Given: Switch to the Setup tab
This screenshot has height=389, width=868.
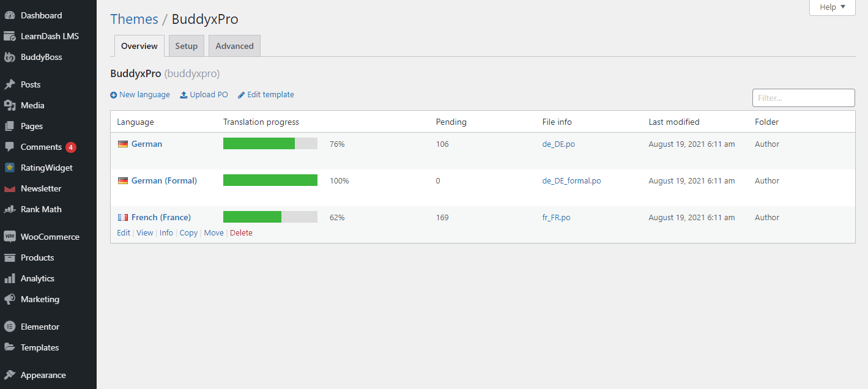Looking at the screenshot, I should [187, 46].
